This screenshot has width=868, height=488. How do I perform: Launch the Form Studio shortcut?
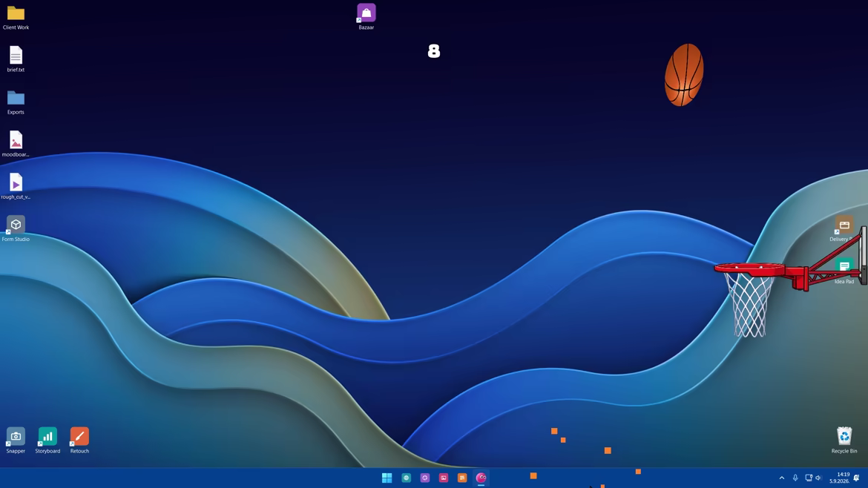click(x=16, y=228)
